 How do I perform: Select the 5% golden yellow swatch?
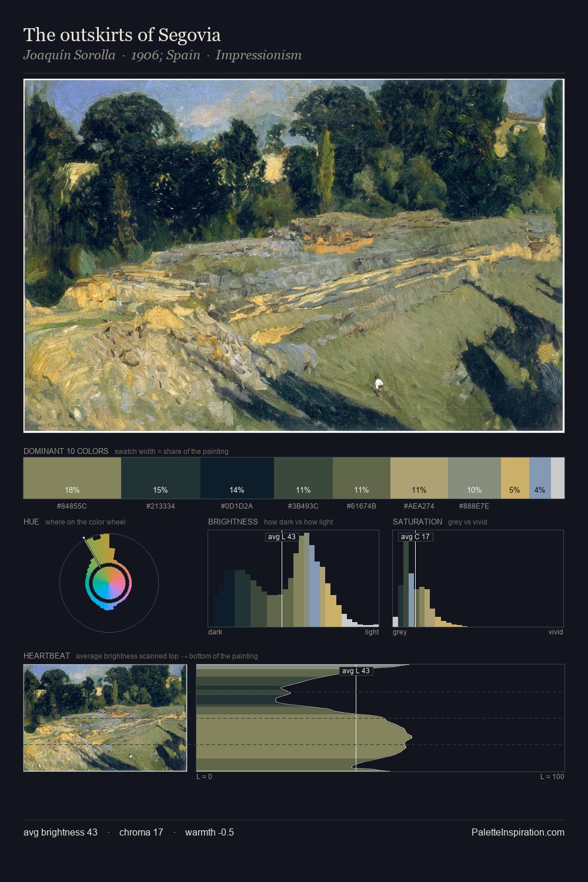point(515,478)
